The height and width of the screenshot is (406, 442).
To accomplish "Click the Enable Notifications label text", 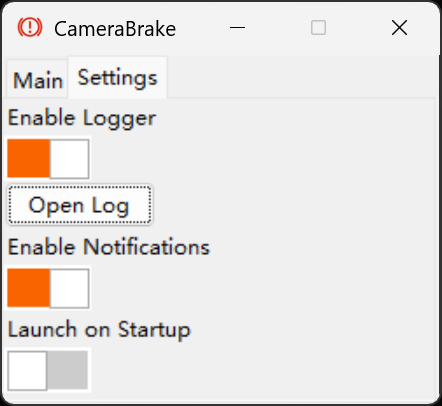I will (109, 247).
